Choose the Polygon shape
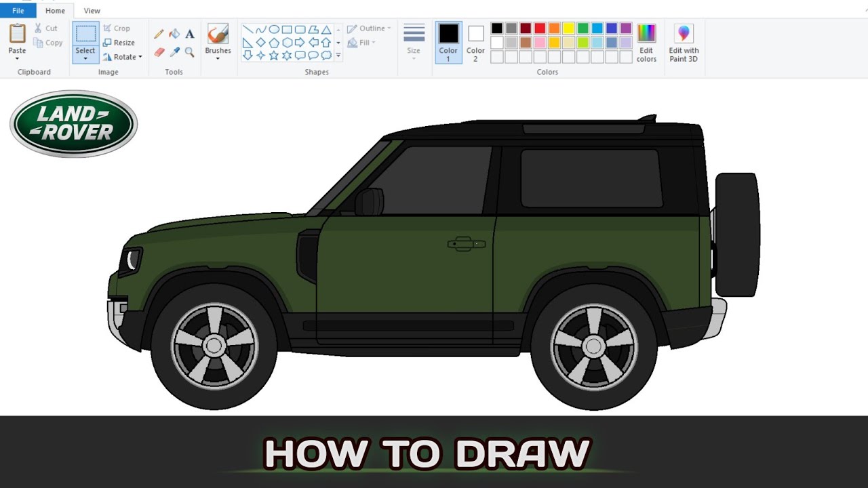Image resolution: width=868 pixels, height=488 pixels. [313, 29]
